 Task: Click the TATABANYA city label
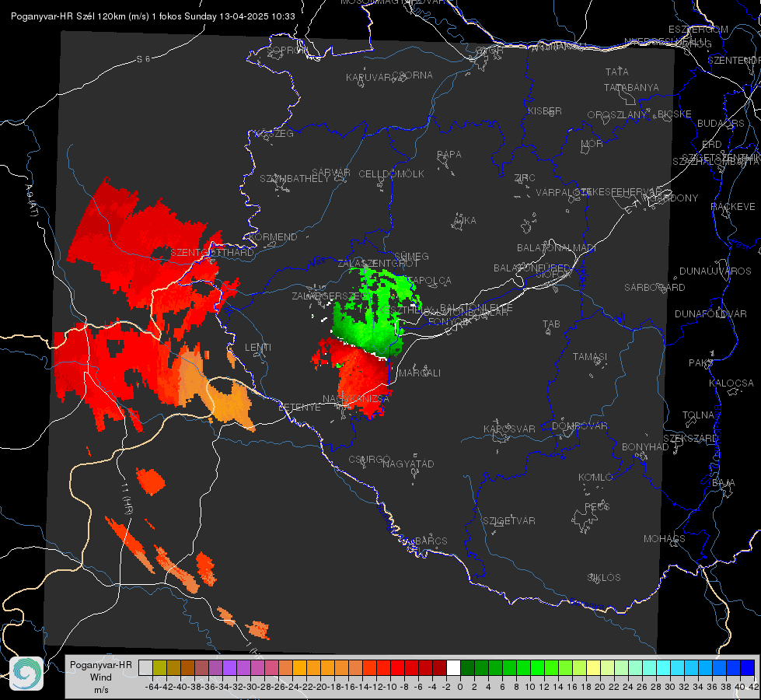tap(631, 87)
